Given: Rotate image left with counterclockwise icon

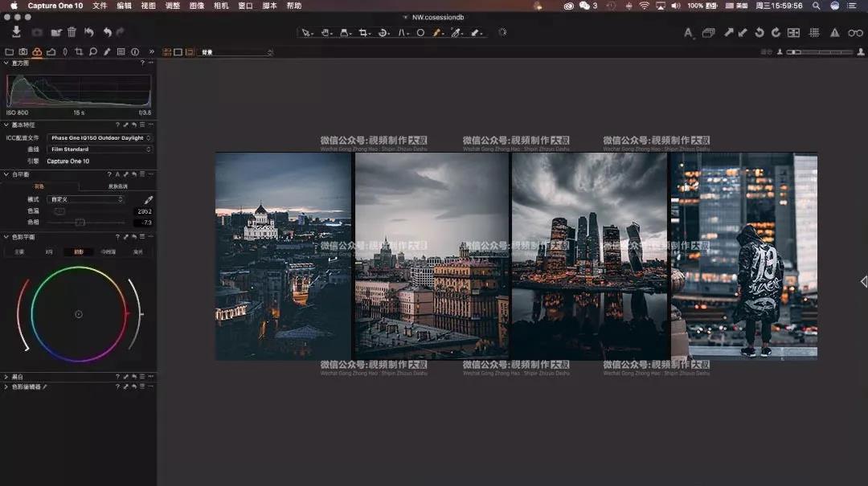Looking at the screenshot, I should (x=759, y=33).
